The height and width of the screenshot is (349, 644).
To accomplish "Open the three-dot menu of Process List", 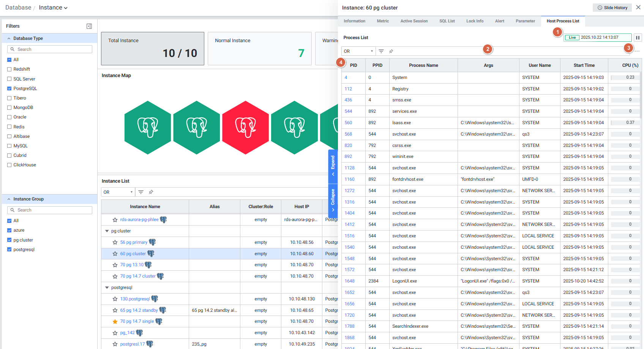I will [637, 51].
